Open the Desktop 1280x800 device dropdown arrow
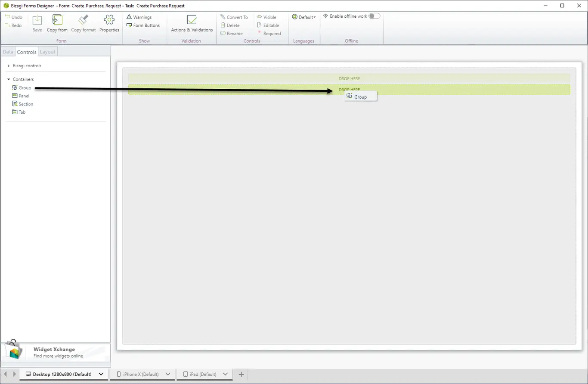Screen dimensions: 588x384 pos(101,374)
